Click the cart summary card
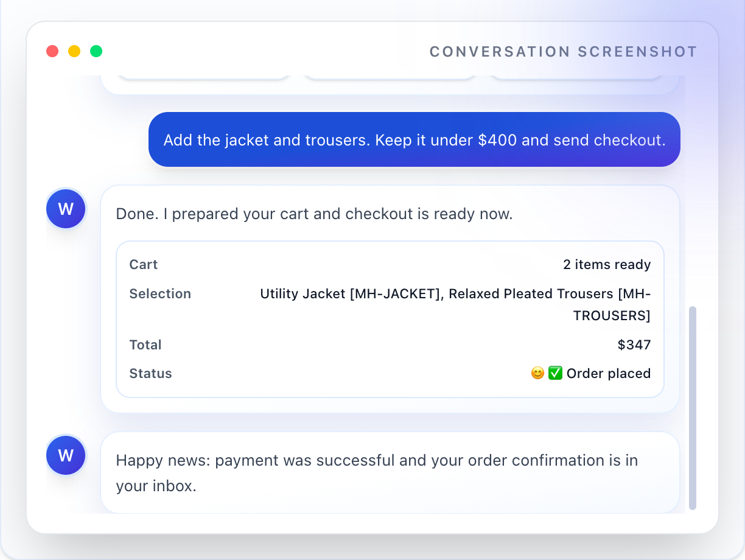 coord(390,319)
